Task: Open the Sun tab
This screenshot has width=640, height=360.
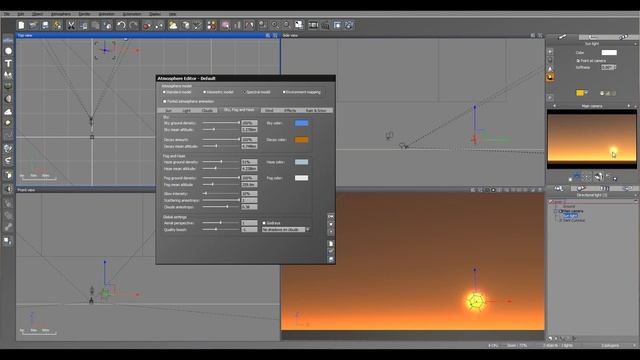Action: [168, 111]
